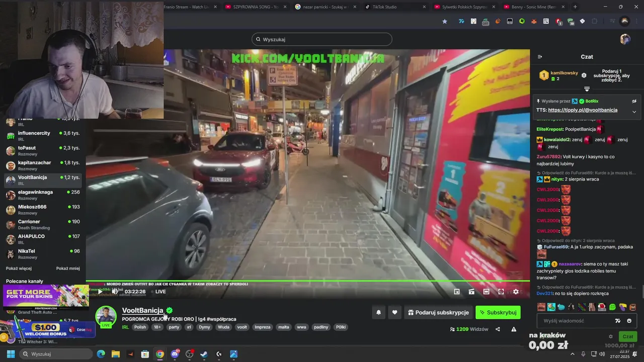
Task: Share the stream via the share icon
Action: coord(498,329)
